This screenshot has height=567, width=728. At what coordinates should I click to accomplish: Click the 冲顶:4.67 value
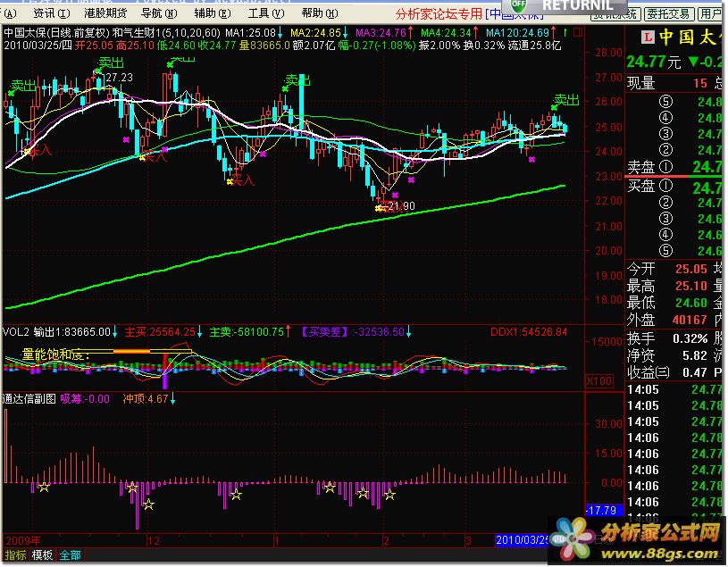pyautogui.click(x=146, y=399)
